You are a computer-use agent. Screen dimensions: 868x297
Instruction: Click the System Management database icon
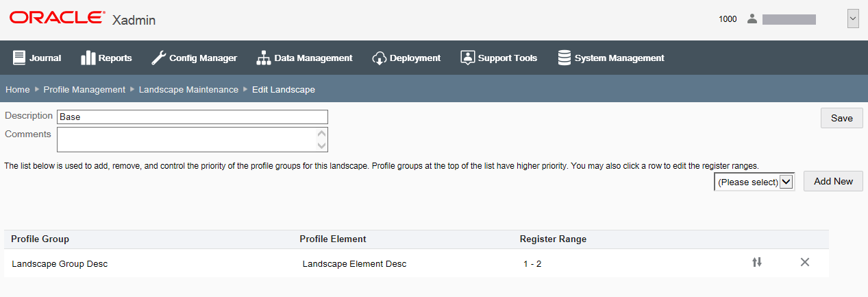tap(565, 58)
